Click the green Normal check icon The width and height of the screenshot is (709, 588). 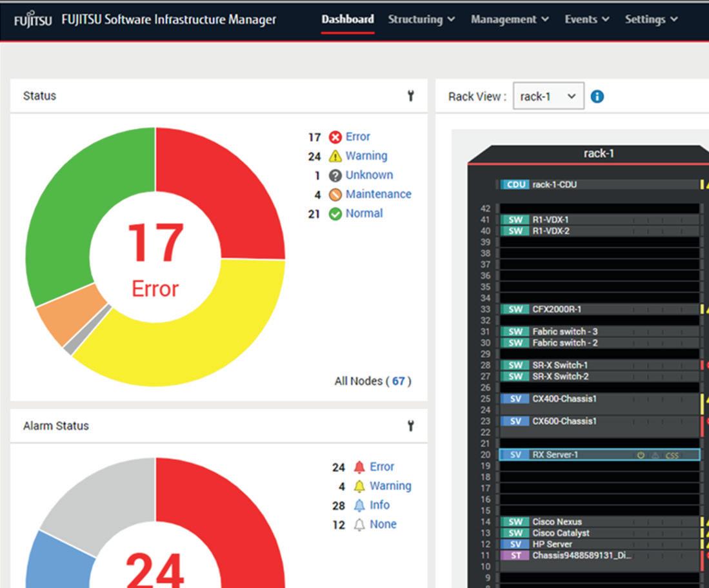(x=335, y=214)
